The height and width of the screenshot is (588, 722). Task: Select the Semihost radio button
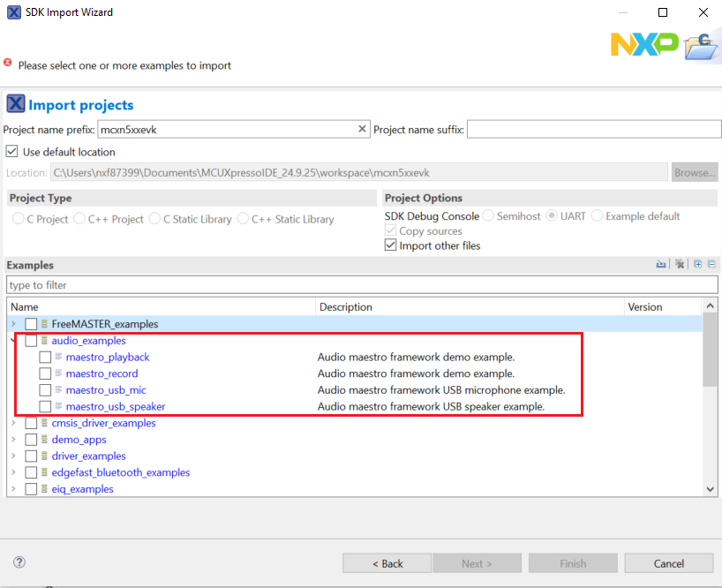487,215
